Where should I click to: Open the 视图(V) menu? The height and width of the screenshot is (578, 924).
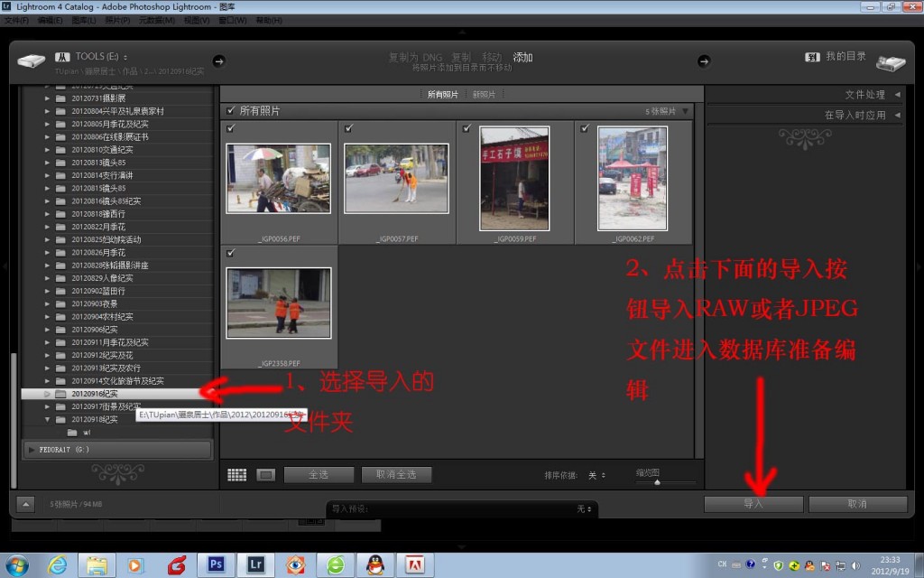196,21
